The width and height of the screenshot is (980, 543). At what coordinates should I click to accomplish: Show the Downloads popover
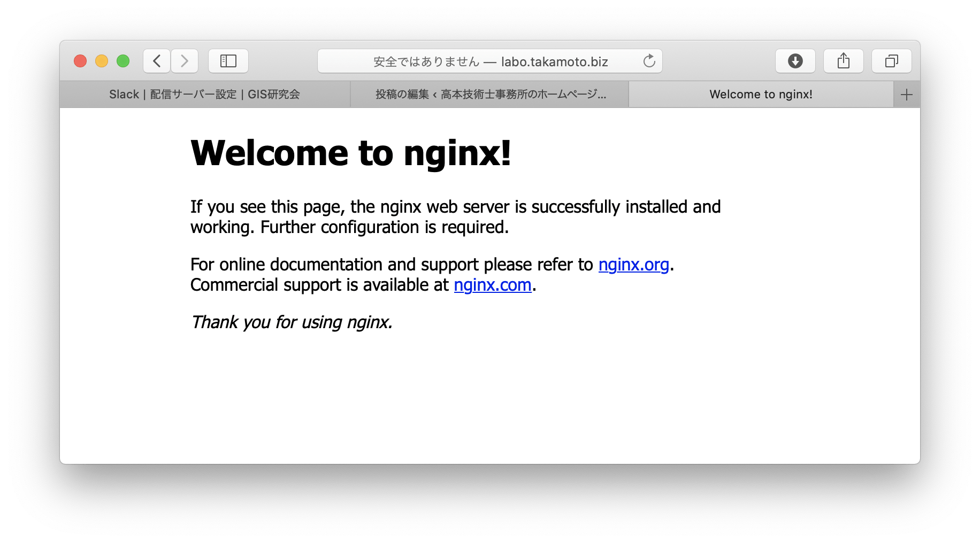click(795, 61)
